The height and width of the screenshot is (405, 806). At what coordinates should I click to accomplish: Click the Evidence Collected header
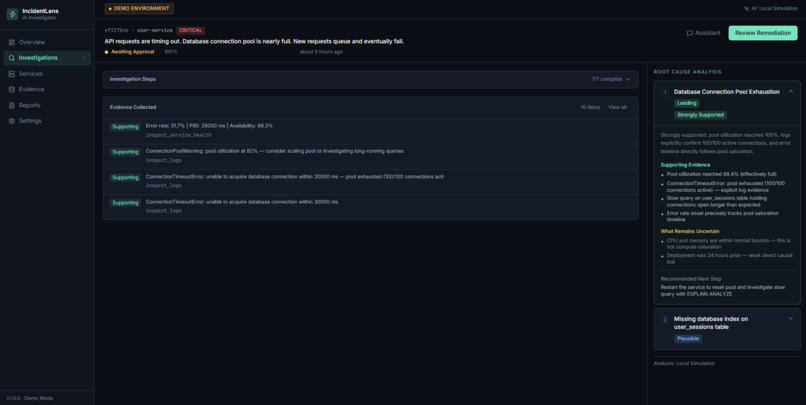[x=133, y=107]
